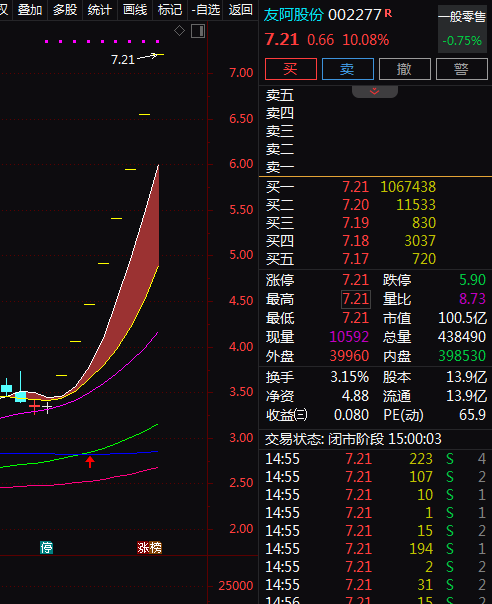This screenshot has width=492, height=604.
Task: Open the 多股 toolbar menu
Action: (x=65, y=10)
